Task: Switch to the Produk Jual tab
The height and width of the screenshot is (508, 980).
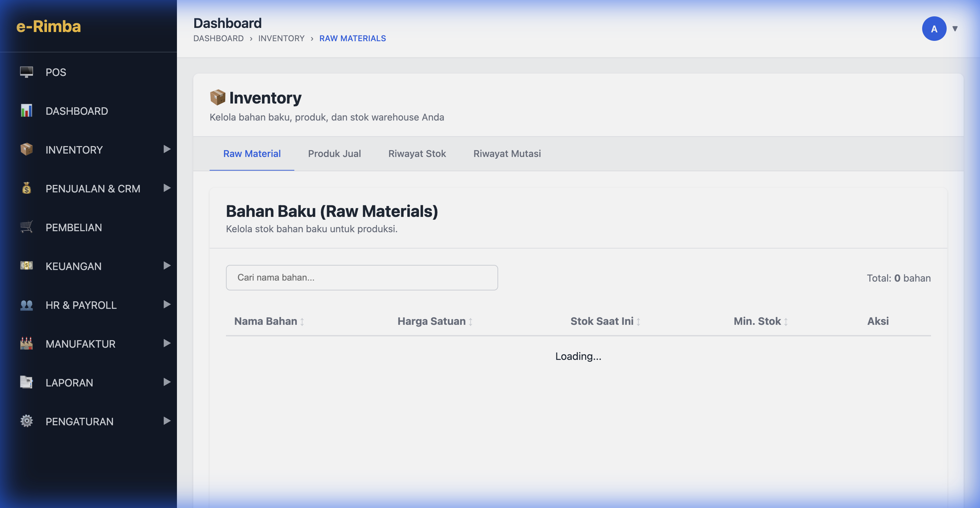Action: click(x=334, y=154)
